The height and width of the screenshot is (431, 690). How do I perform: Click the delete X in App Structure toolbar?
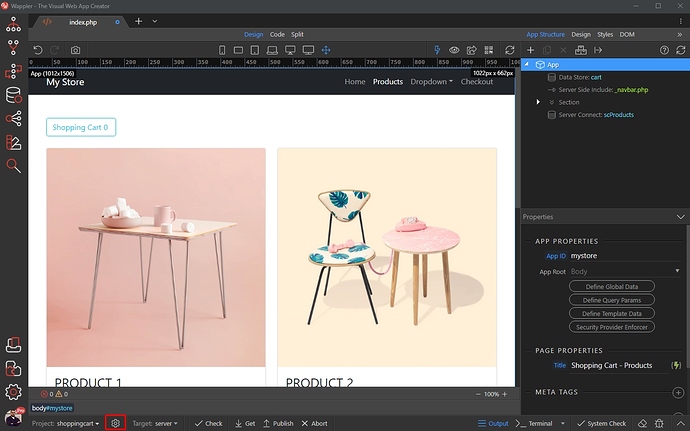tap(563, 50)
